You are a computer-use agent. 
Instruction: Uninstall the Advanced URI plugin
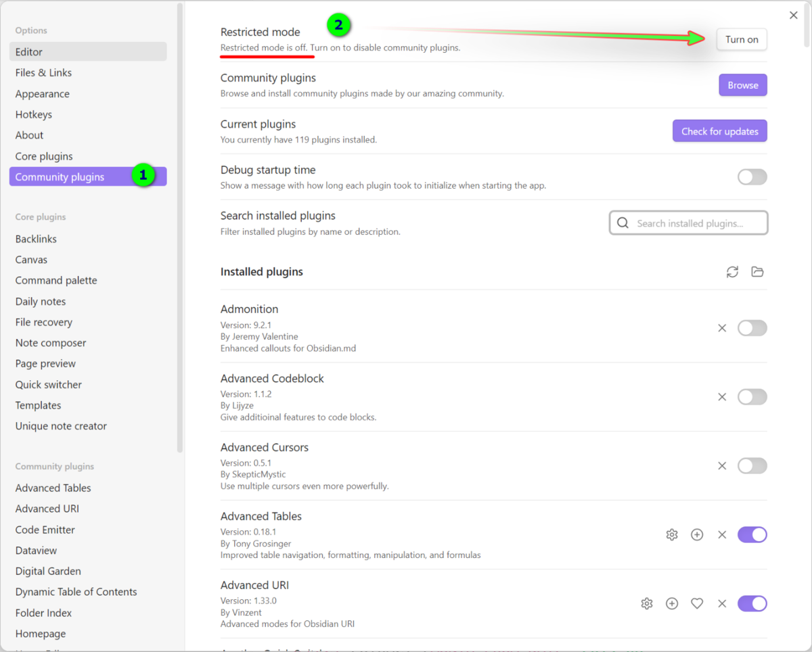722,603
